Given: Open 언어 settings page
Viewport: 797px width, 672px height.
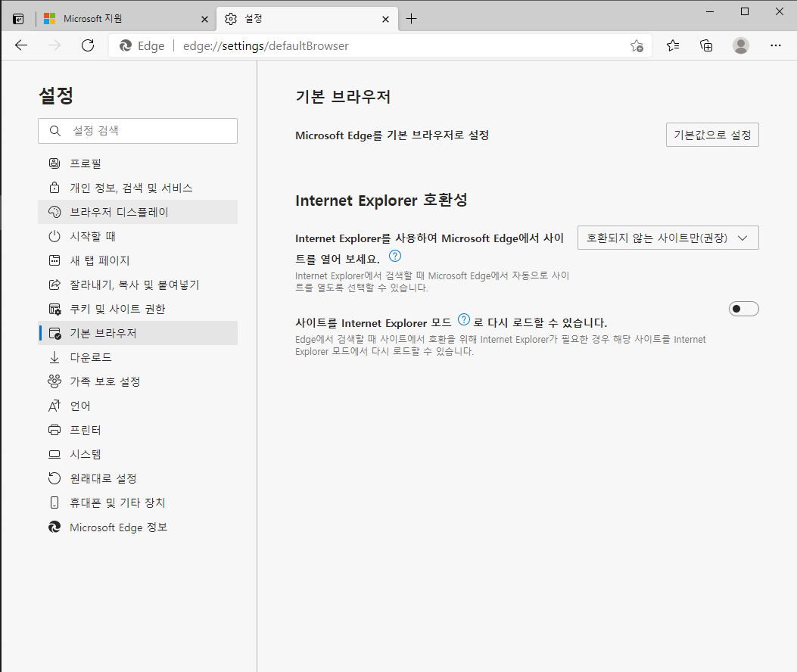Looking at the screenshot, I should pos(138,406).
